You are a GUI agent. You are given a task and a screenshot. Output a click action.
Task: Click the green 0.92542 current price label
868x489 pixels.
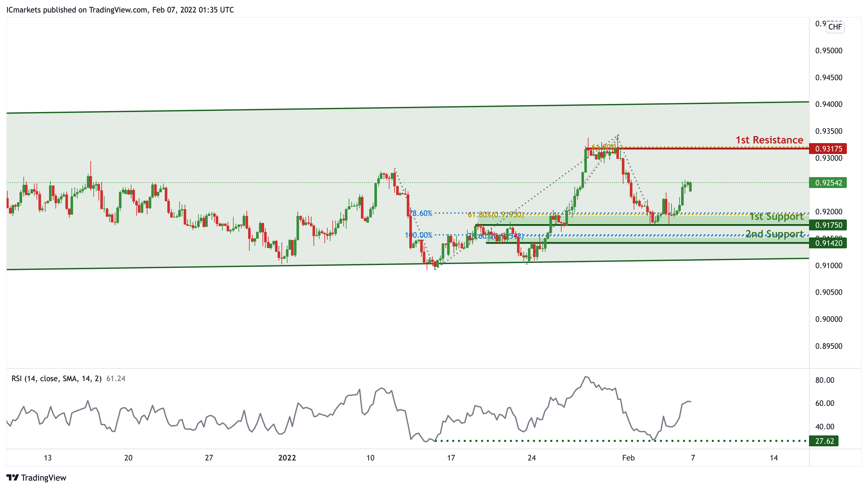pos(828,183)
